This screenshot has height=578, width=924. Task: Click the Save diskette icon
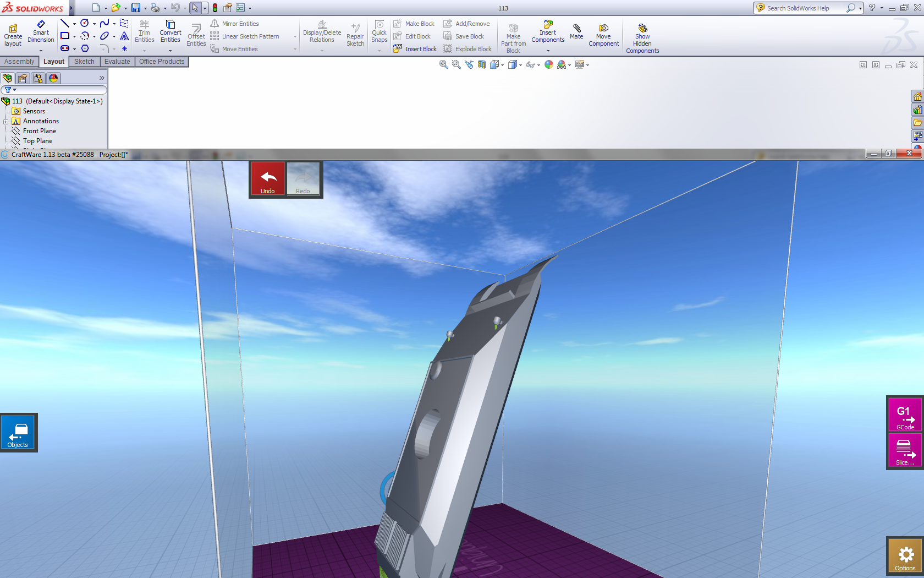[x=135, y=8]
